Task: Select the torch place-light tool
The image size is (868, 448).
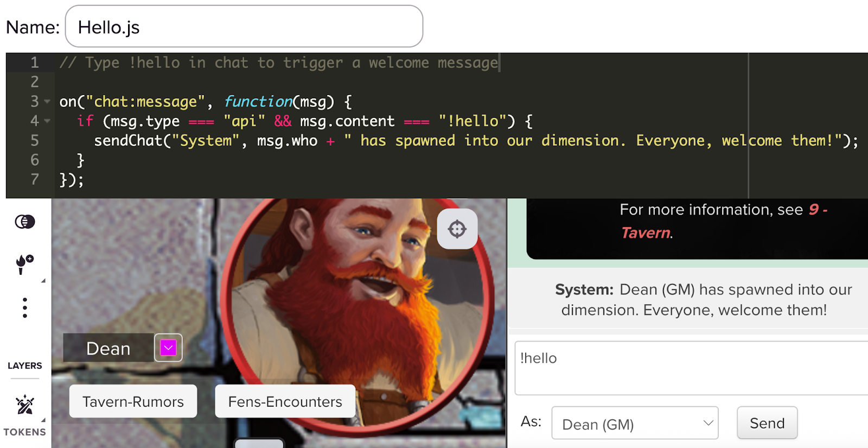Action: (x=25, y=264)
